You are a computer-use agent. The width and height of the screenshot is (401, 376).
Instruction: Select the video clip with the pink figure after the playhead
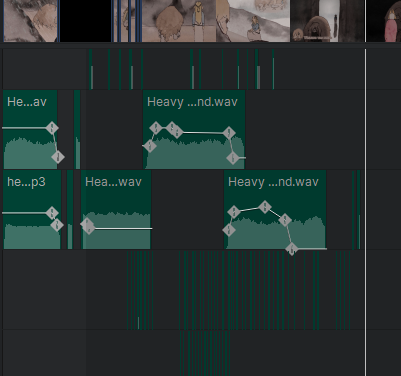click(x=384, y=21)
